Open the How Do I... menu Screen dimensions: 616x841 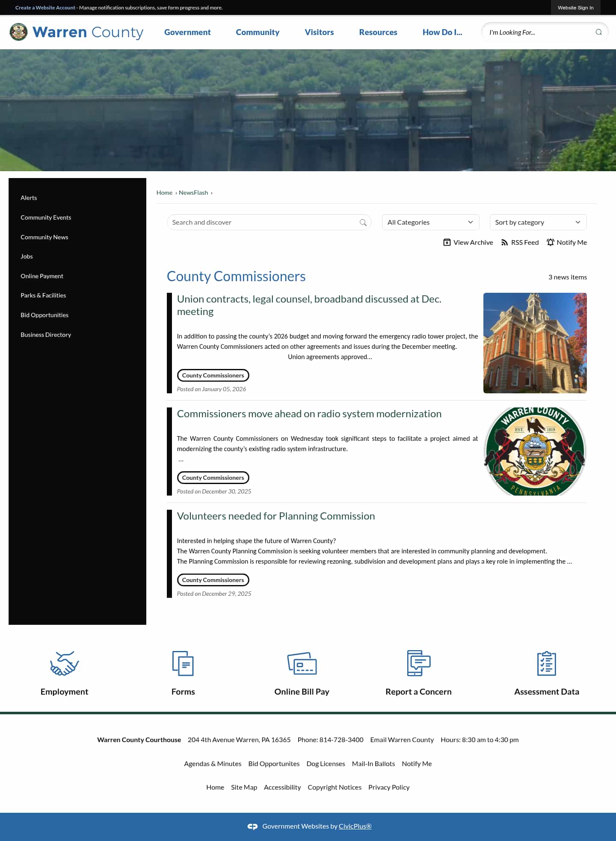point(442,32)
